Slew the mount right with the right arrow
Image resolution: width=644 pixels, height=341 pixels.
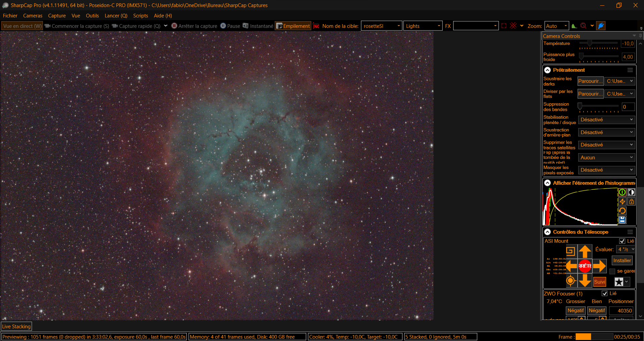(x=599, y=266)
